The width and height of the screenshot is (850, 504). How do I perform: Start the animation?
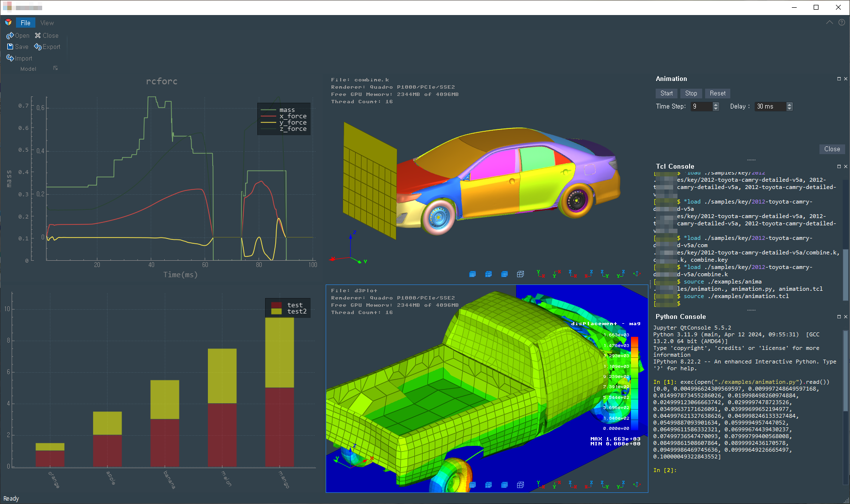click(x=666, y=94)
